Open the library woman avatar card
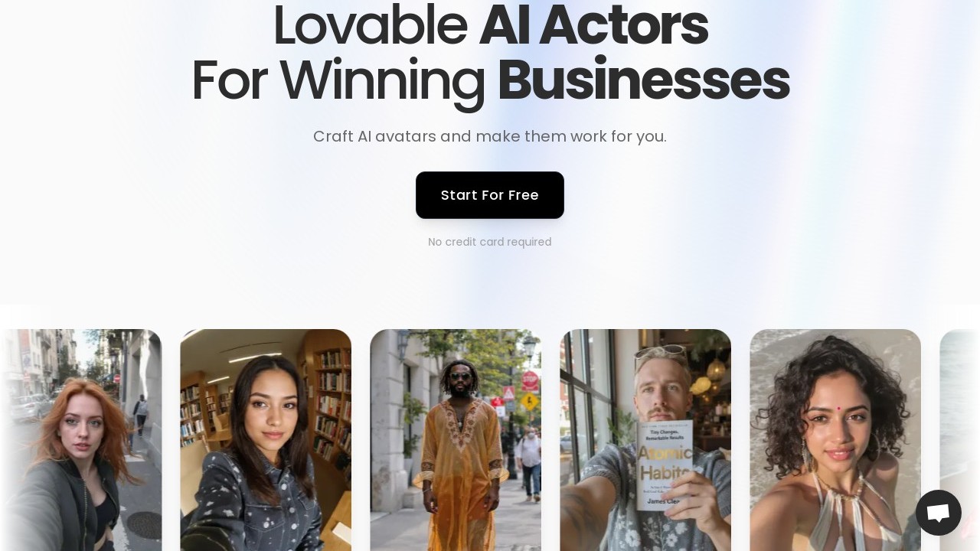The image size is (980, 551). coord(266,440)
